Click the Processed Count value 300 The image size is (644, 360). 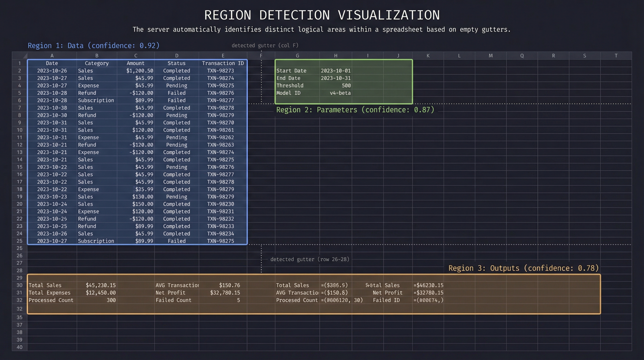tap(111, 300)
